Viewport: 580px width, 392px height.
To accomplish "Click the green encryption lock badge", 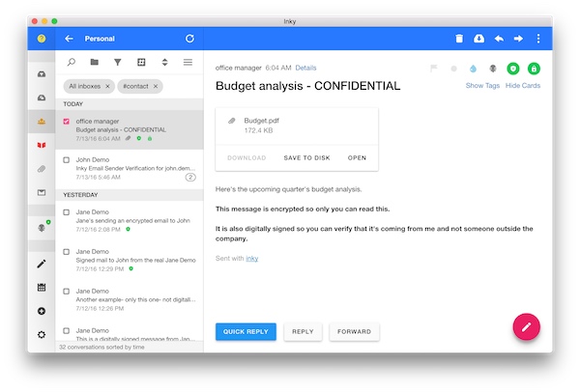I will point(534,69).
